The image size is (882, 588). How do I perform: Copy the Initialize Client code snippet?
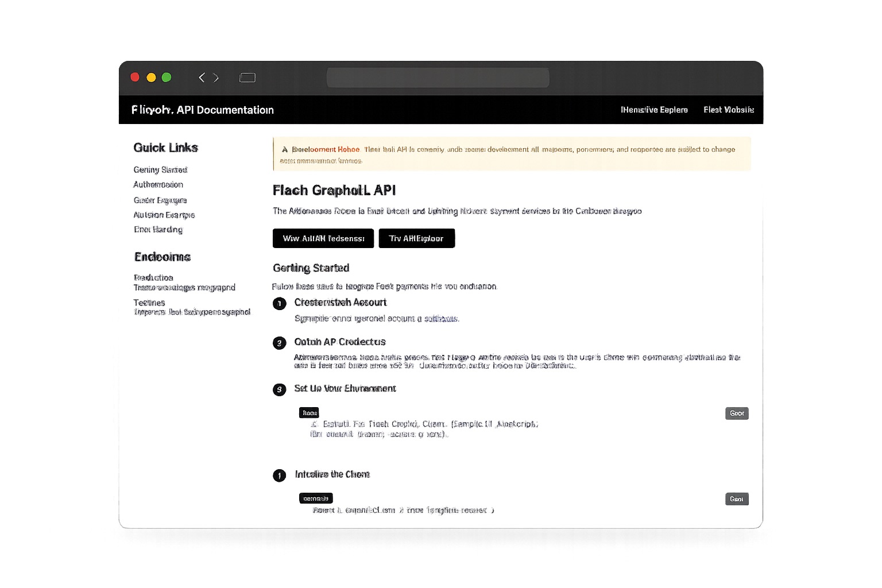[737, 498]
